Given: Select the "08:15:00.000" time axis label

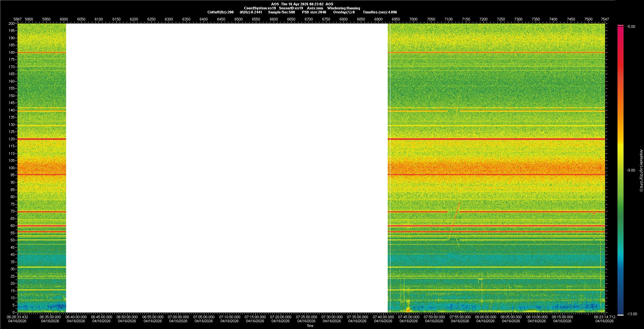Looking at the screenshot, I should tap(562, 317).
